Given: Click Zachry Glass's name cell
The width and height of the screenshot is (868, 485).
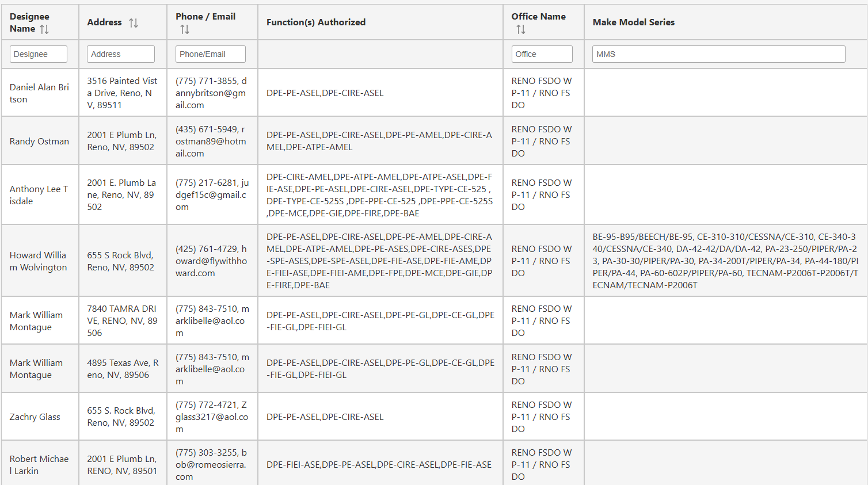Looking at the screenshot, I should click(35, 417).
